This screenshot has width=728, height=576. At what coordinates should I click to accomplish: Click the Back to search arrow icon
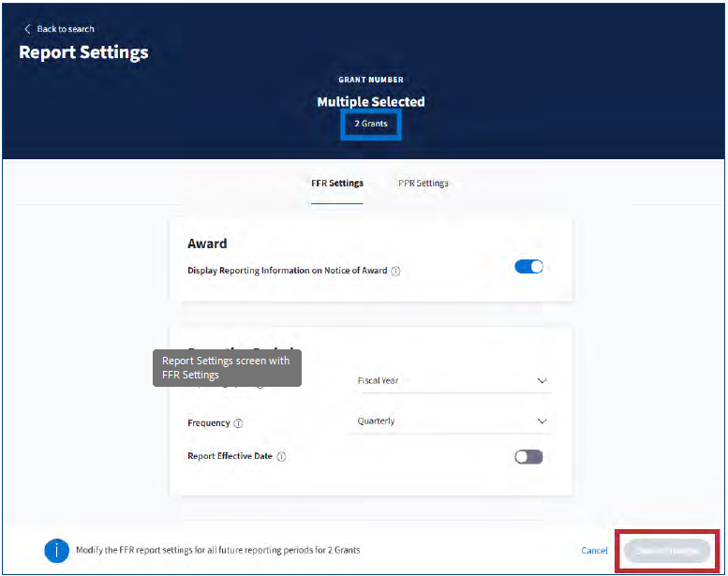click(27, 29)
